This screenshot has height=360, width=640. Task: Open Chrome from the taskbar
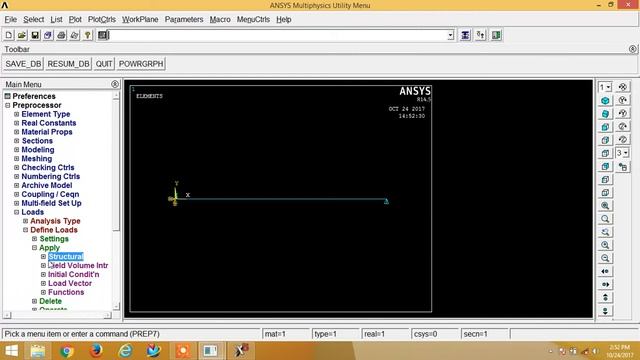67,351
